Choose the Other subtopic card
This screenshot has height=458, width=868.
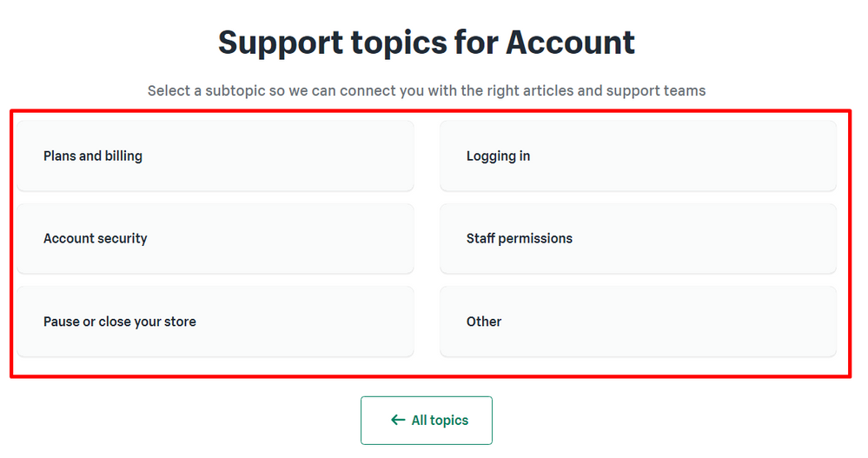tap(638, 322)
